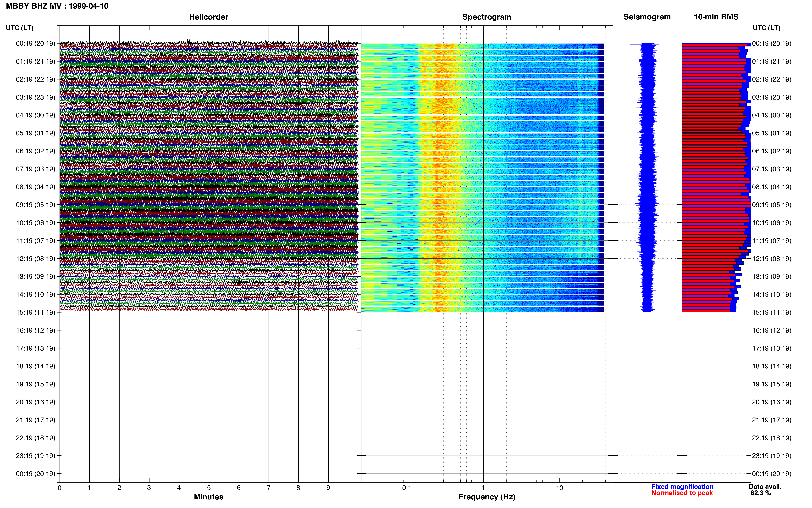
Task: Click left time label 20:19 (16:19)
Action: (x=36, y=402)
